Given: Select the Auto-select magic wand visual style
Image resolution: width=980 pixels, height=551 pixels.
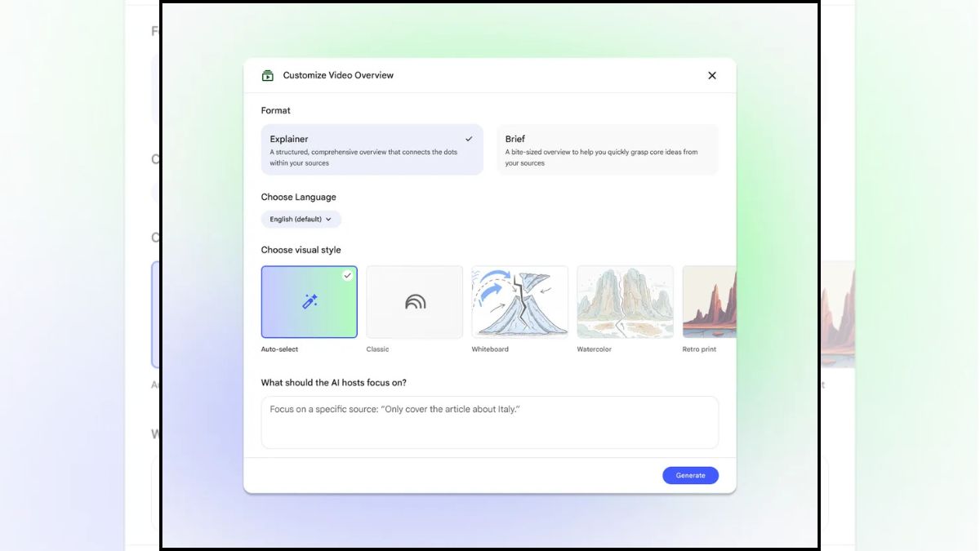Looking at the screenshot, I should pos(309,301).
